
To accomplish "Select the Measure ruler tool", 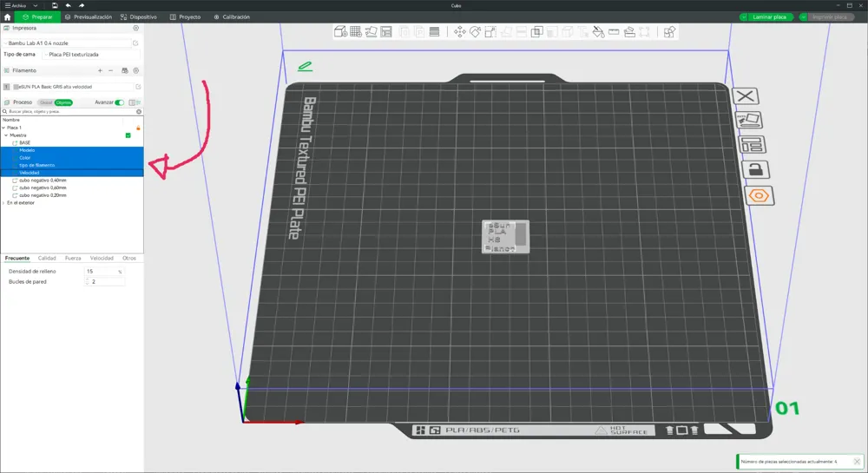I will point(614,31).
